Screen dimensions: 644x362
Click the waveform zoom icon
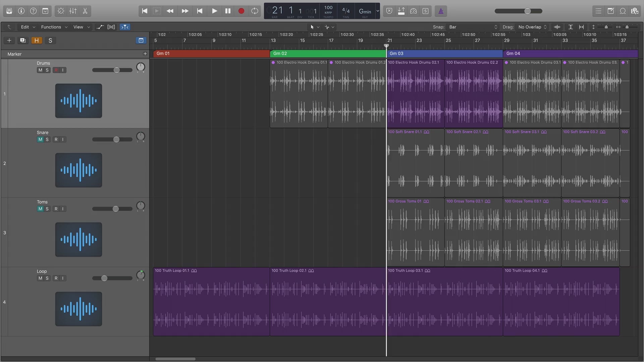(557, 27)
